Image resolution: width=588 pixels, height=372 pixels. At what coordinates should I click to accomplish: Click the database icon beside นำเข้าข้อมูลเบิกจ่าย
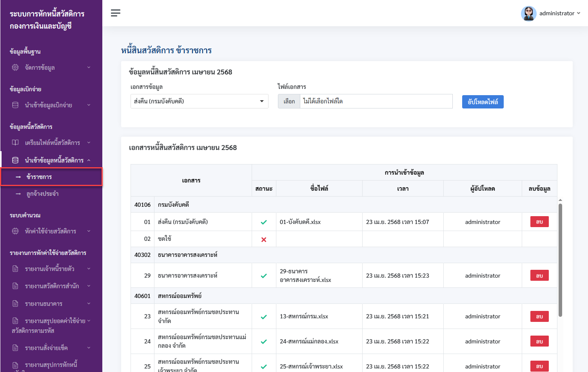[15, 105]
